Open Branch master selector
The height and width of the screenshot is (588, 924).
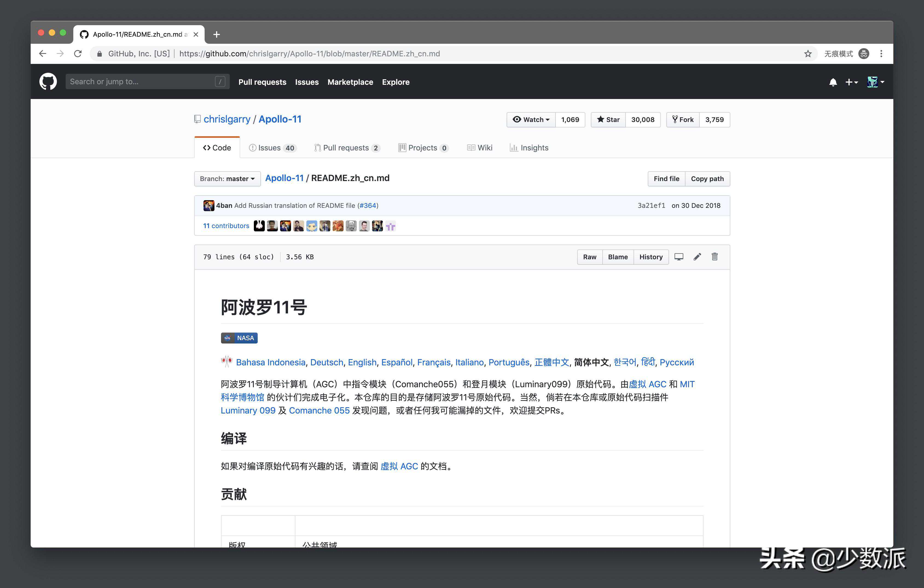click(x=227, y=179)
